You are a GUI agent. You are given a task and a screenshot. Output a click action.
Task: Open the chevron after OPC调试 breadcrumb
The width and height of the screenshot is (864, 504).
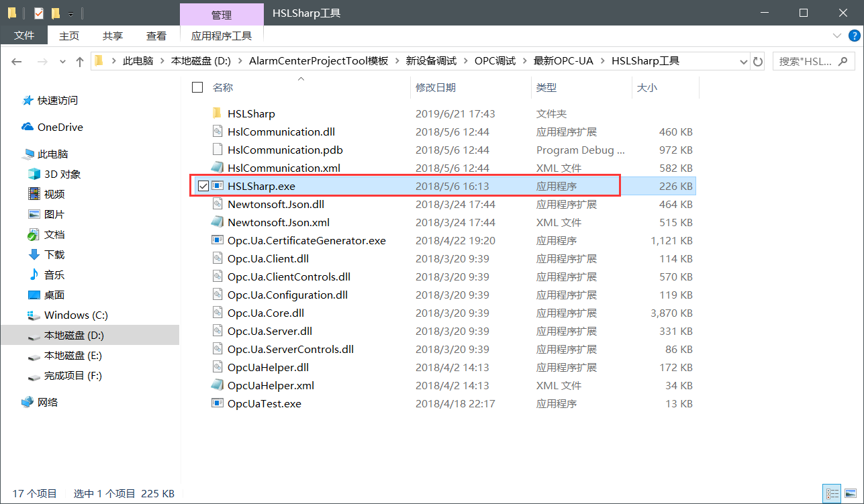[x=524, y=61]
